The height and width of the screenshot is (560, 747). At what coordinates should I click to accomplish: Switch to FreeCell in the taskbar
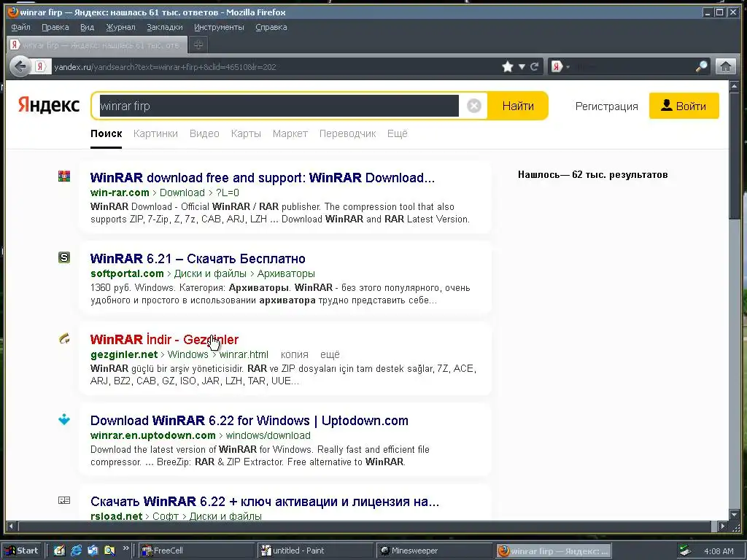(196, 551)
